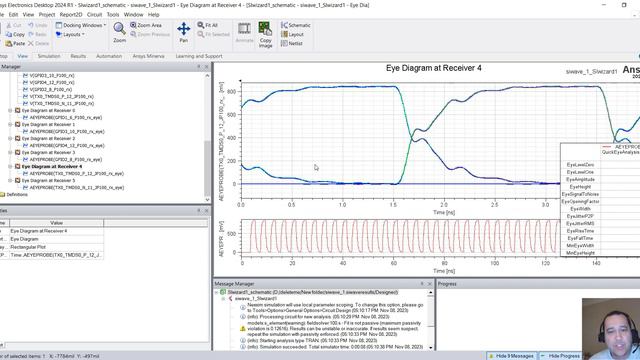Close the Project Manager panel
Screen dimensions: 640x360
pyautogui.click(x=207, y=67)
